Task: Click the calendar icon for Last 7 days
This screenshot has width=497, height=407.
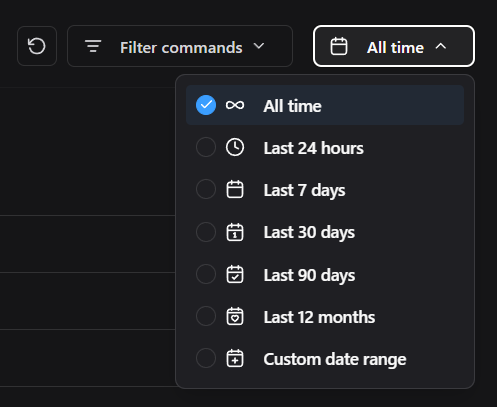Action: click(235, 189)
